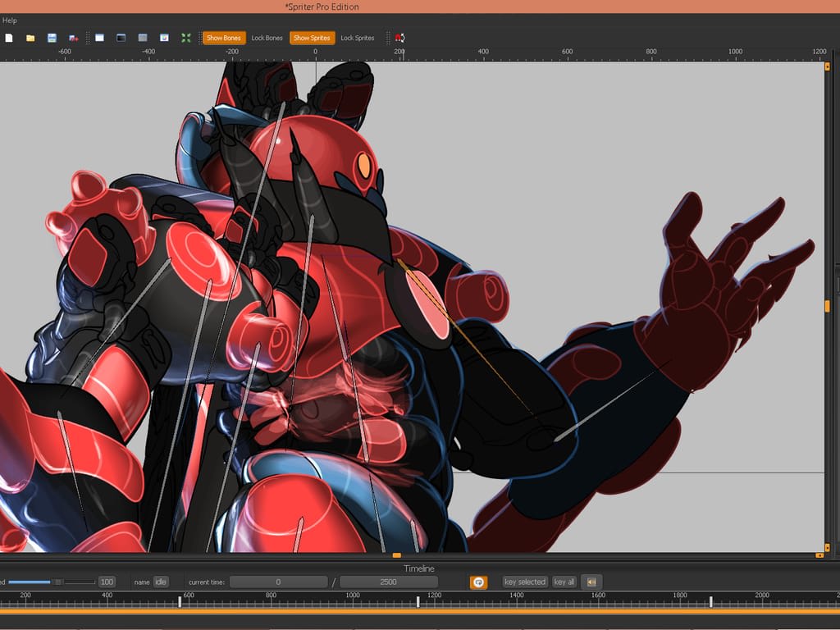Click the Save As icon with red arrow
Viewport: 840px width, 630px height.
[74, 38]
